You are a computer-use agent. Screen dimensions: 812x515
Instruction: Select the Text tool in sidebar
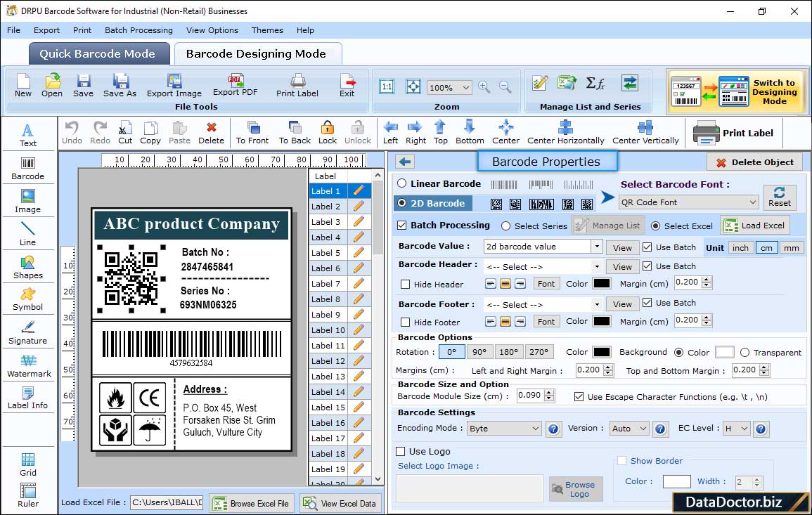(28, 136)
